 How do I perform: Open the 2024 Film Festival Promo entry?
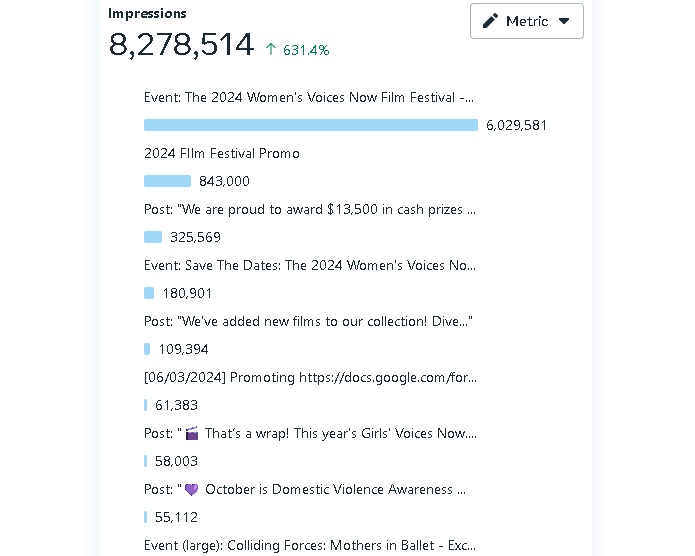pyautogui.click(x=222, y=153)
